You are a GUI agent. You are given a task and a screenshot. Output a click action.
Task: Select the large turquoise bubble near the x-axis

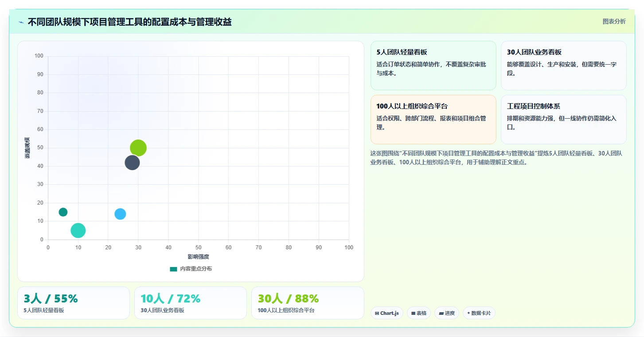tap(78, 230)
